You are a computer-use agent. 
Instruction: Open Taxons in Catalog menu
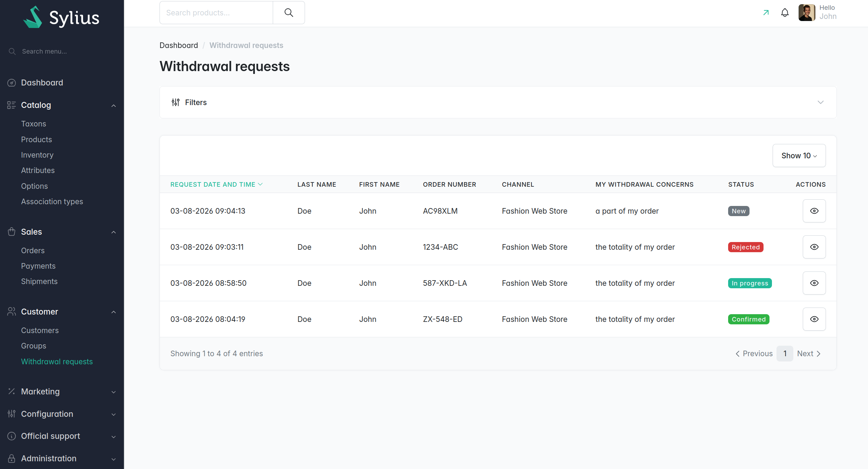(x=34, y=124)
